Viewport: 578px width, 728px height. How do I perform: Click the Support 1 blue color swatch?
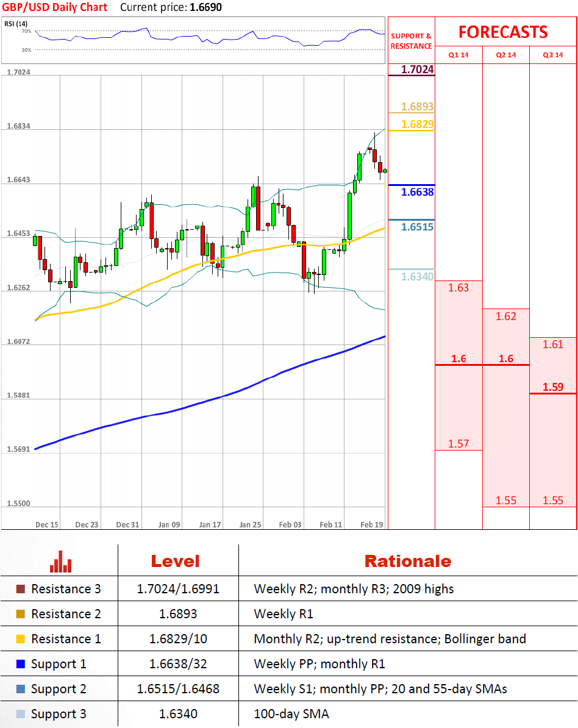pyautogui.click(x=20, y=664)
